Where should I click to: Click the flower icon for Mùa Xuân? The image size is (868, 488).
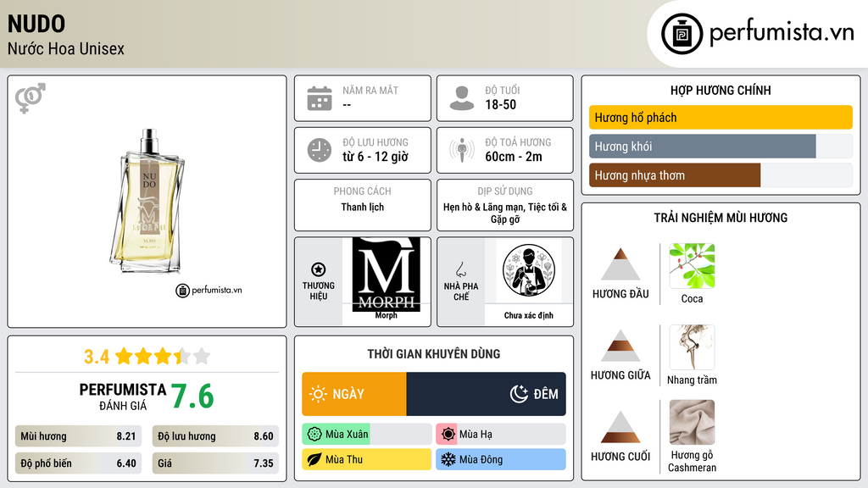coord(314,435)
